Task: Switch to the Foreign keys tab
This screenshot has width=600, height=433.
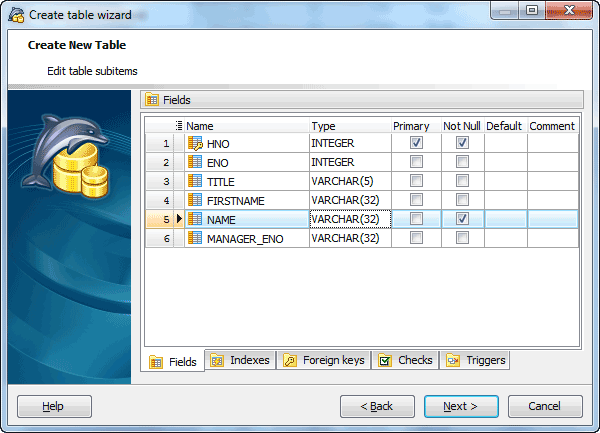Action: 324,360
